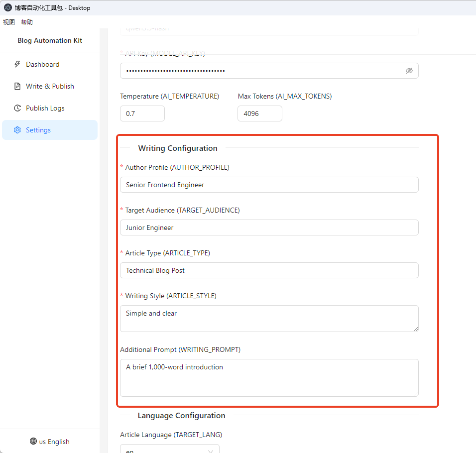
Task: Click the Temperature (AI_TEMPERATURE) label
Action: [x=169, y=96]
